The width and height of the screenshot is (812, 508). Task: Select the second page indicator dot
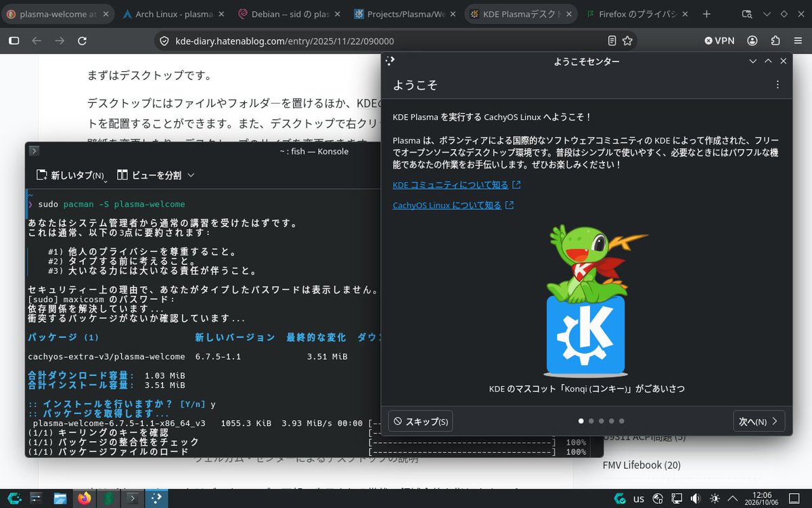591,421
